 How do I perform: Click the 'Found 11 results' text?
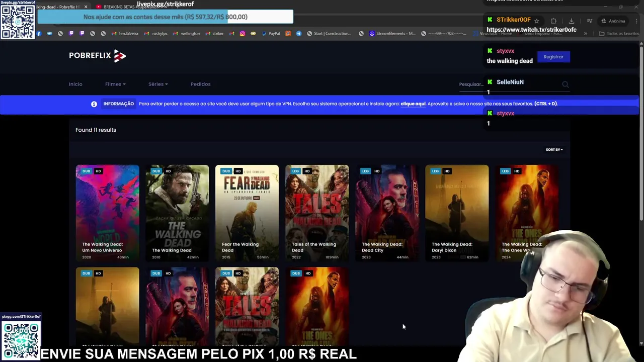coord(96,130)
